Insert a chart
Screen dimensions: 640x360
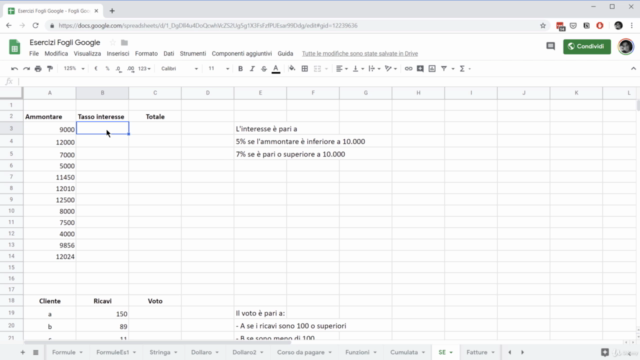(432, 69)
